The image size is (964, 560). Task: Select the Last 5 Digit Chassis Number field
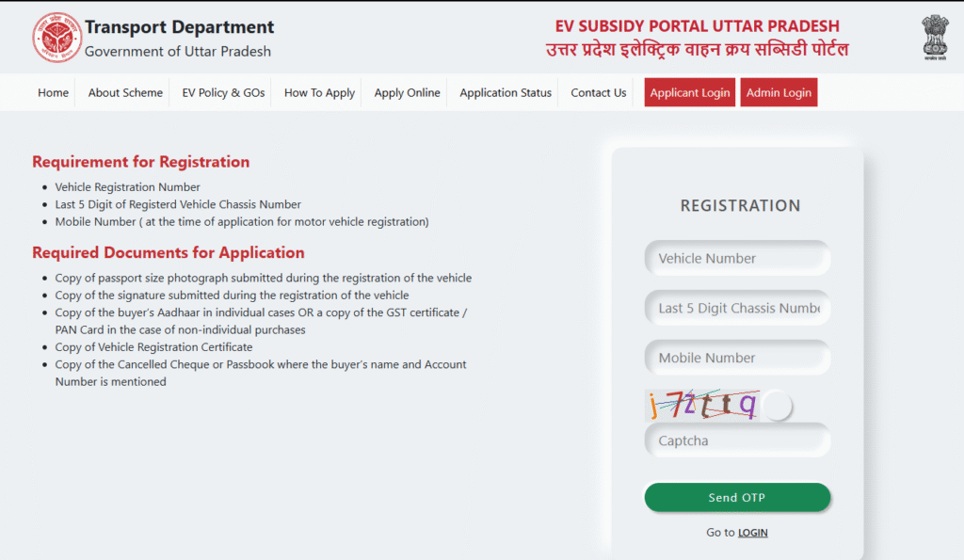point(737,308)
